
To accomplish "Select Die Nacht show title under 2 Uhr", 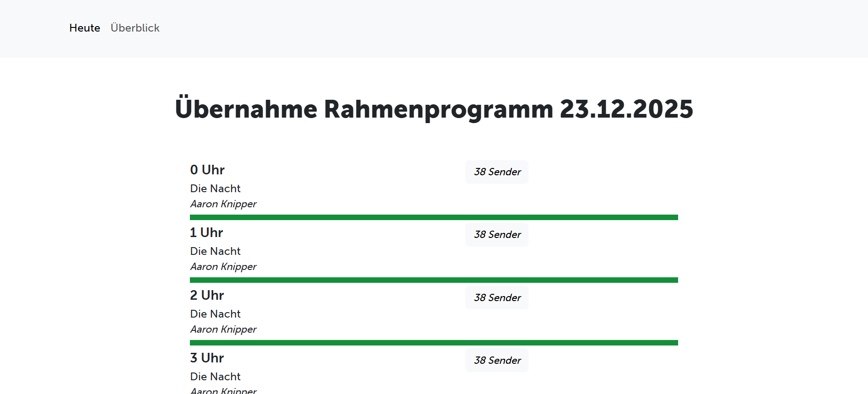I will click(x=215, y=314).
